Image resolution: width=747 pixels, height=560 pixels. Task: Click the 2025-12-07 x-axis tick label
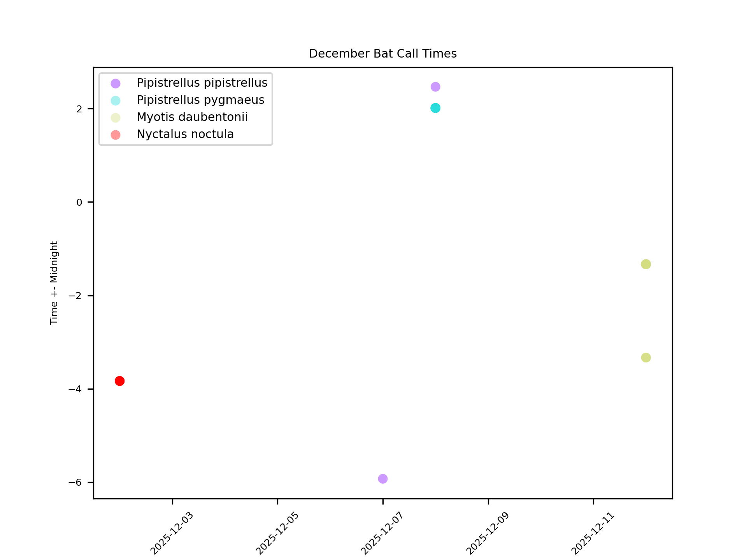click(x=382, y=534)
